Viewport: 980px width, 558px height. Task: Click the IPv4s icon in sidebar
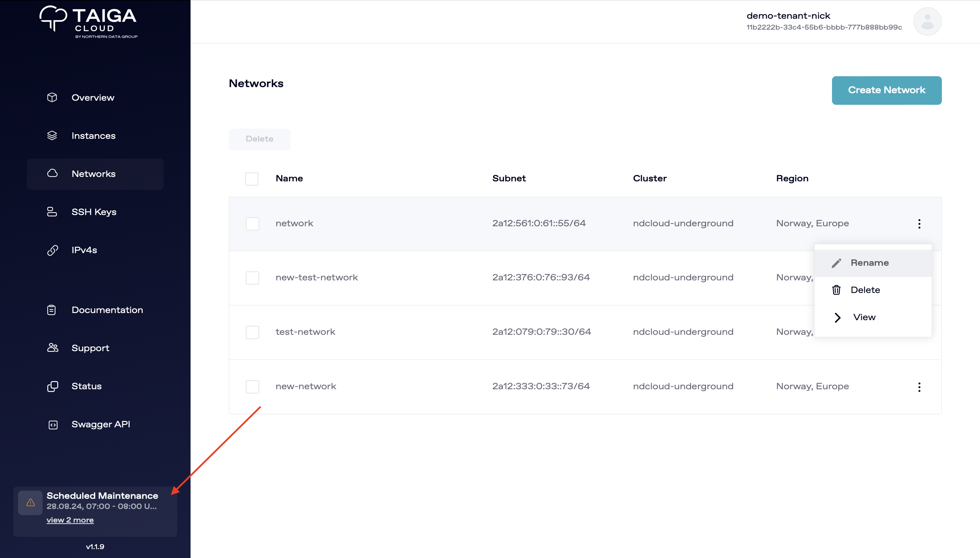tap(54, 250)
